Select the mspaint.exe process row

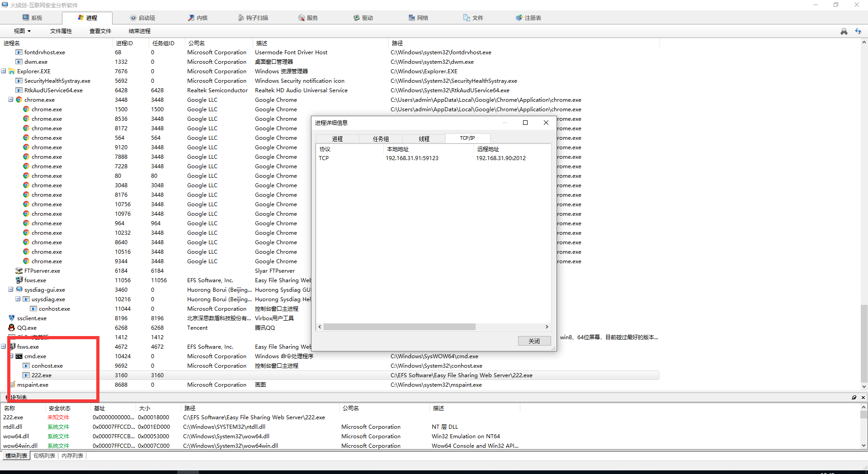click(x=330, y=385)
